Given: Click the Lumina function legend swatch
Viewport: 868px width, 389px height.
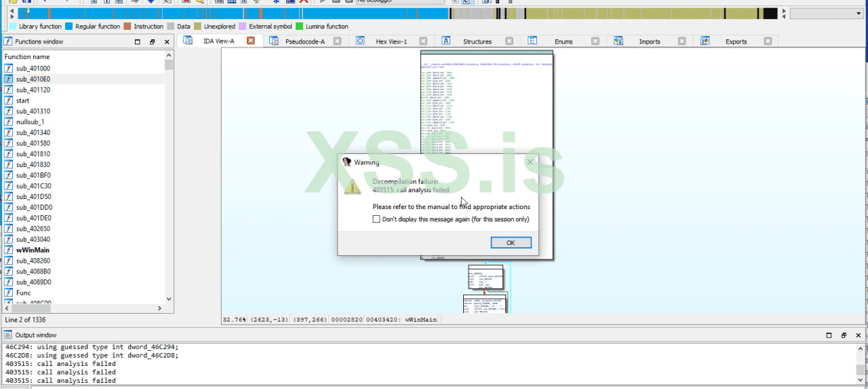Looking at the screenshot, I should pos(299,26).
